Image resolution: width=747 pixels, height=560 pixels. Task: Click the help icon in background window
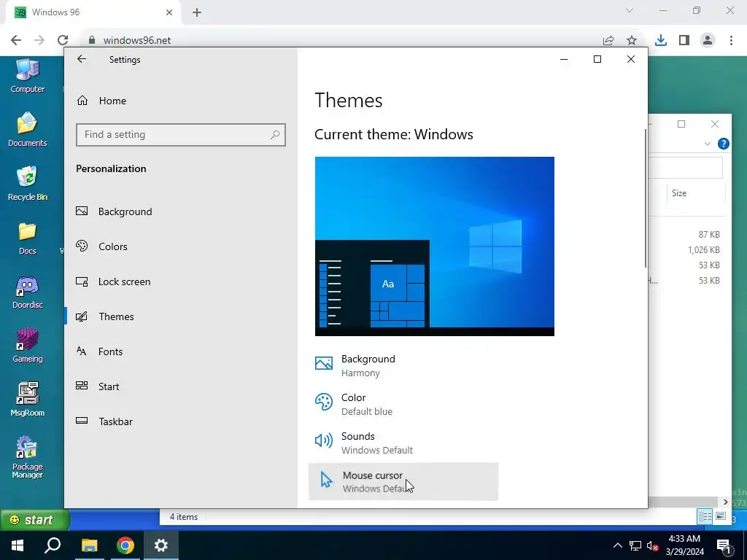coord(723,144)
